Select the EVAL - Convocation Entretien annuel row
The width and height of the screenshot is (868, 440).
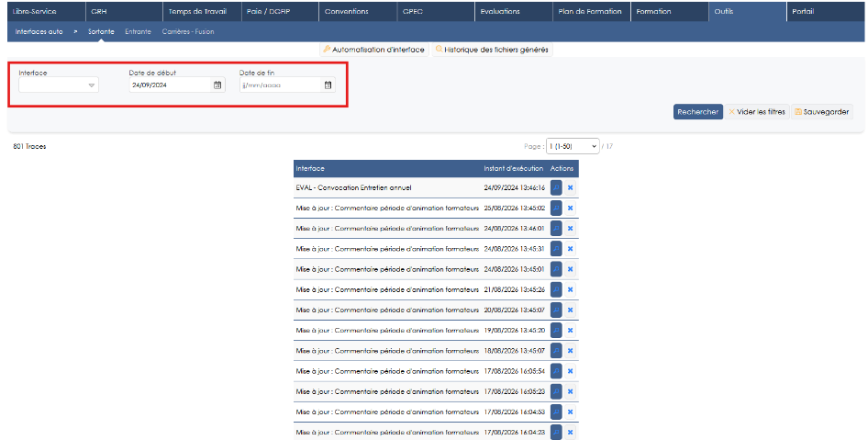[x=436, y=188]
